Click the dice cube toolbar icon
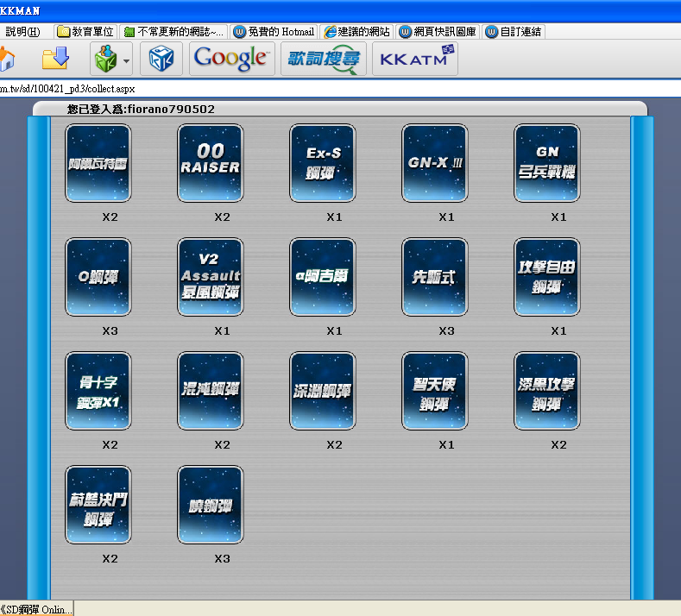The height and width of the screenshot is (616, 681). point(161,59)
